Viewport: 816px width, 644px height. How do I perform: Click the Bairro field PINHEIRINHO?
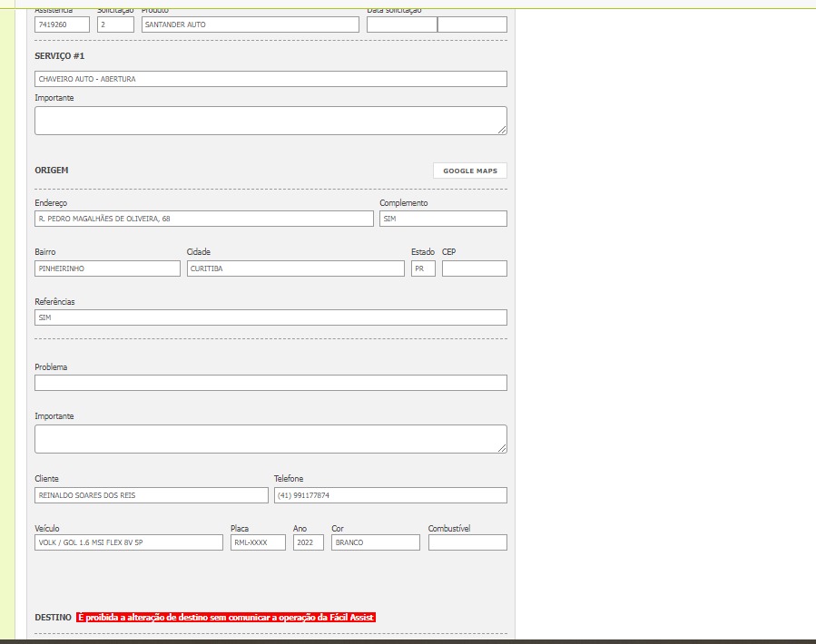[x=107, y=268]
